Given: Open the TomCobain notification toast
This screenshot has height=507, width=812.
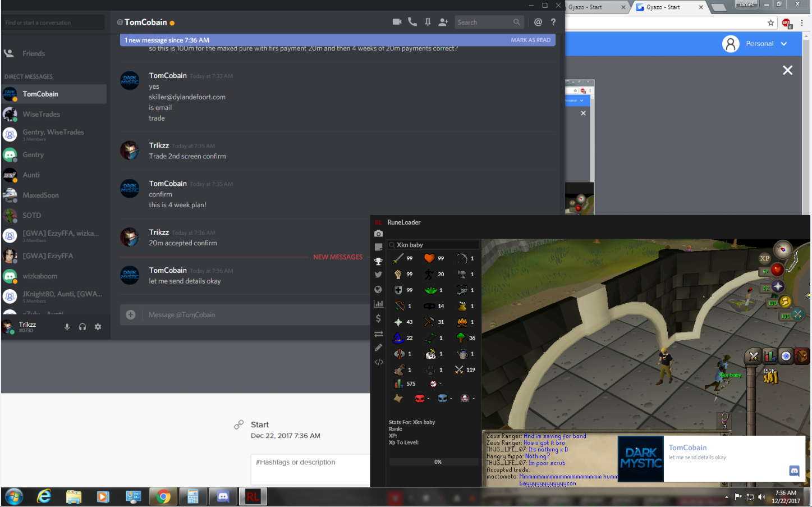Looking at the screenshot, I should tap(711, 459).
